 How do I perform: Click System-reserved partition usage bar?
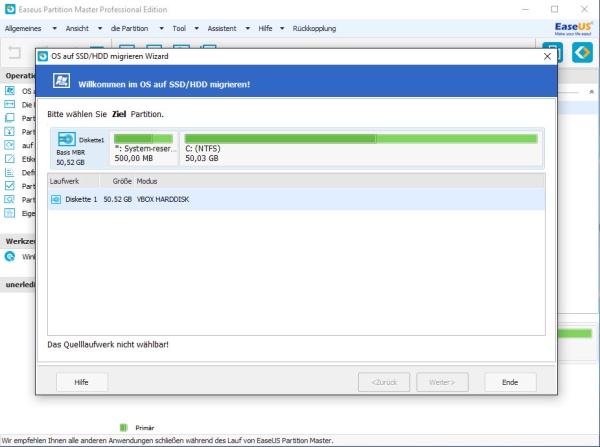[x=143, y=139]
